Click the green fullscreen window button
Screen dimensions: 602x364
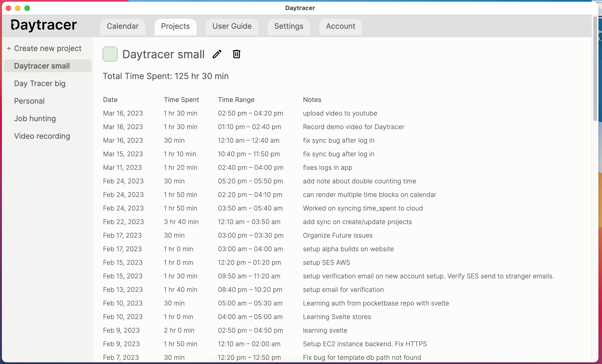click(27, 8)
